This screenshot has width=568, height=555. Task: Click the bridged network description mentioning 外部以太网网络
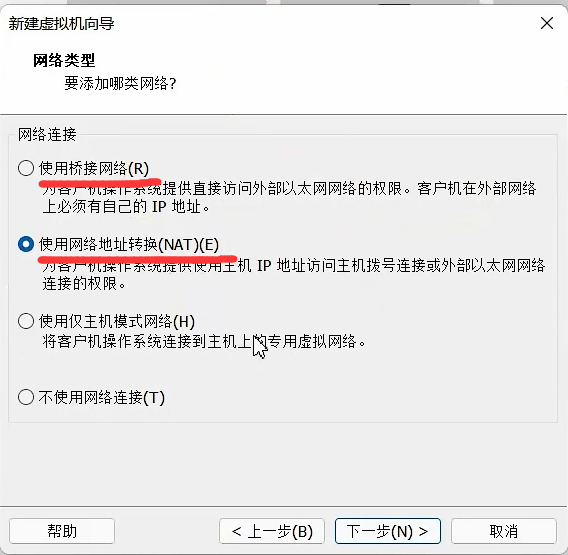(289, 188)
